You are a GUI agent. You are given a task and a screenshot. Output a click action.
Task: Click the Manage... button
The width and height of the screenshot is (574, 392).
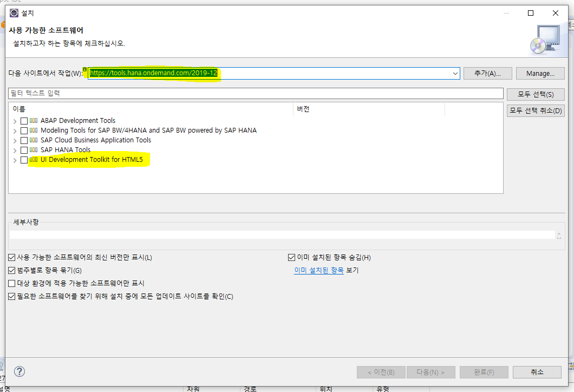coord(540,73)
